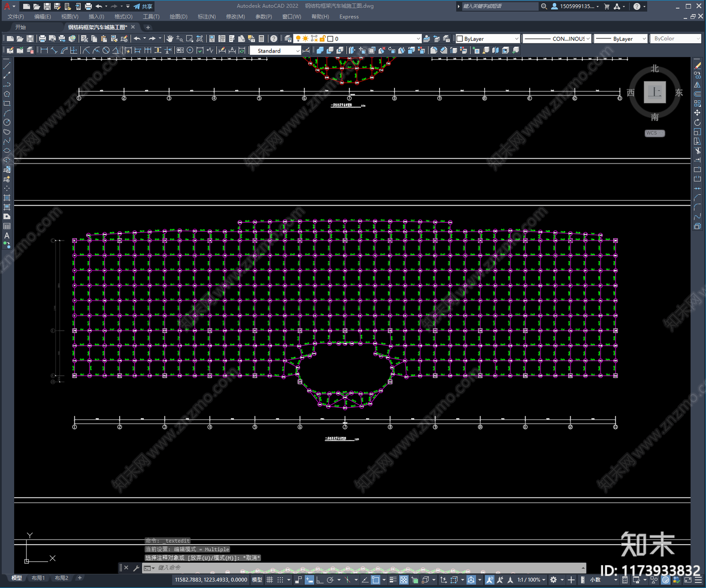706x588 pixels.
Task: Toggle object snap in status bar
Action: [x=376, y=580]
